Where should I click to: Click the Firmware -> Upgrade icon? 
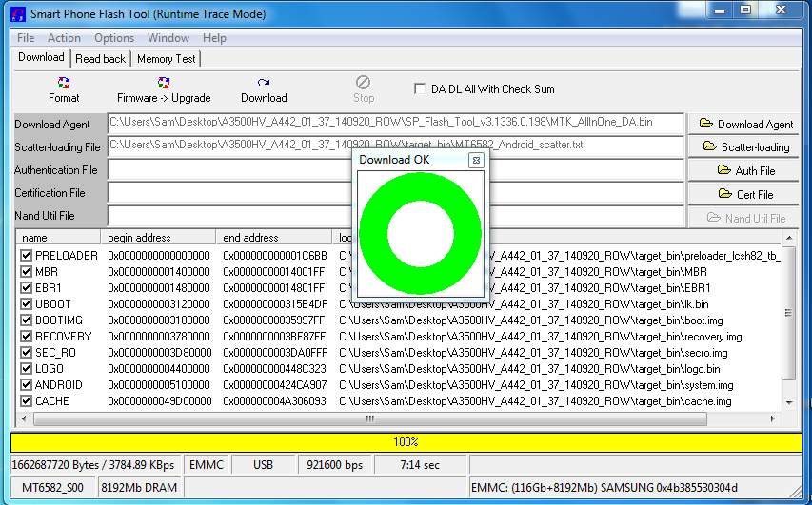[164, 84]
